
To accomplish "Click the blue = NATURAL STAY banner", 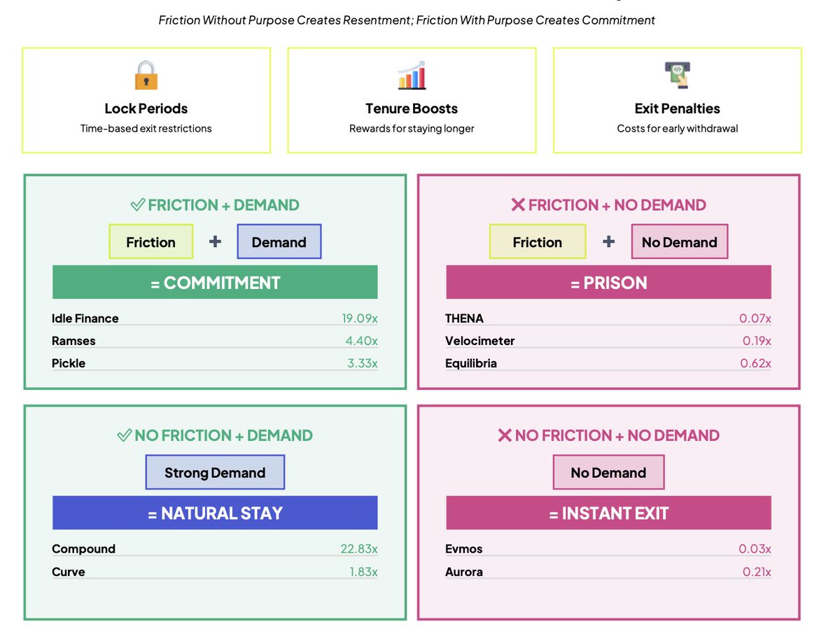I will [215, 513].
